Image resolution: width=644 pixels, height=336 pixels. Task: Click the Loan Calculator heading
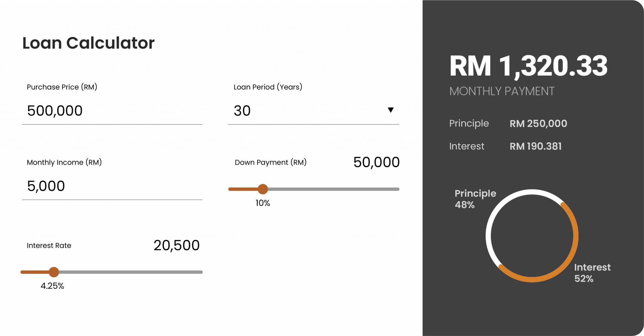pos(88,43)
